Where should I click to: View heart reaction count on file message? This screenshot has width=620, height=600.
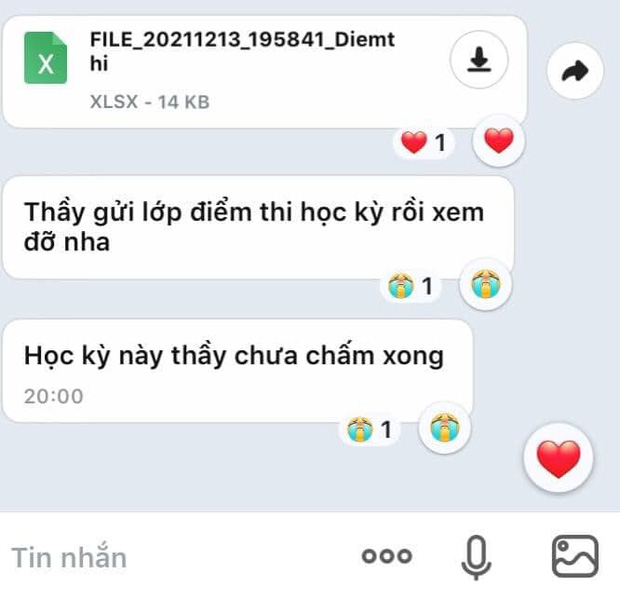(423, 142)
